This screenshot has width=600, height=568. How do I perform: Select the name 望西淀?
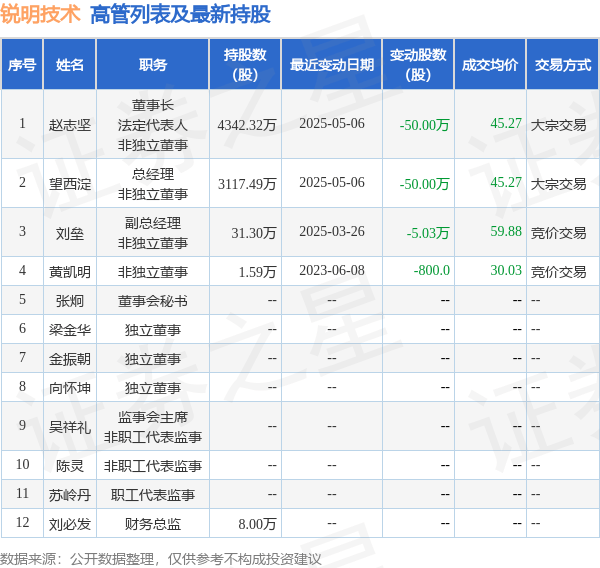[x=70, y=184]
